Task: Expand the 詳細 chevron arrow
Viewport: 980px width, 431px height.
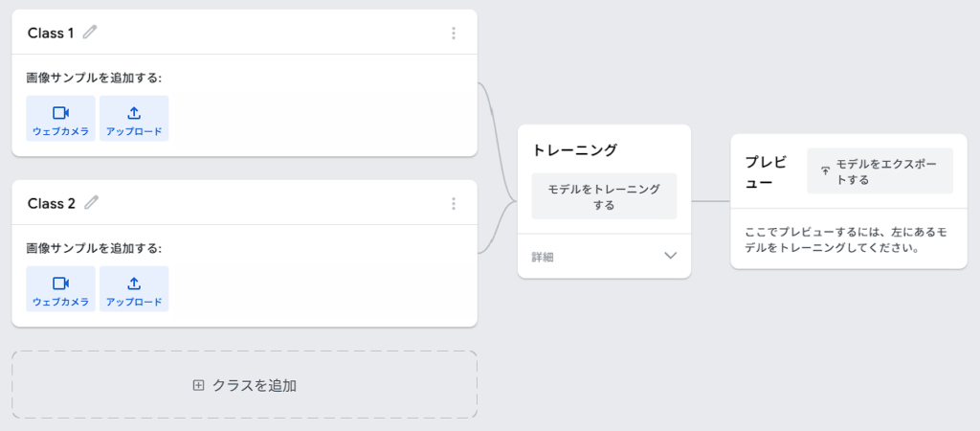Action: coord(671,256)
